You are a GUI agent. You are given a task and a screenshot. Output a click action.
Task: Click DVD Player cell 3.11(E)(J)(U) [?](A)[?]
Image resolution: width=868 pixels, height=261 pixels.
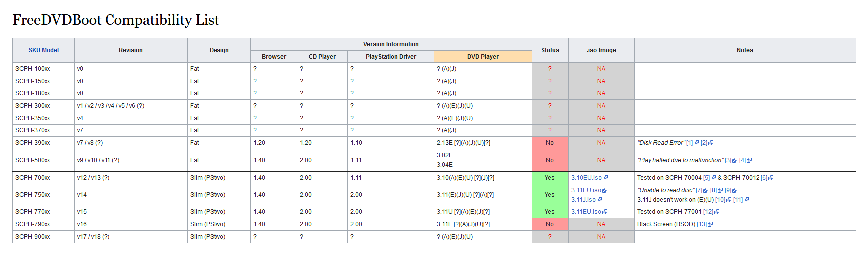click(483, 195)
